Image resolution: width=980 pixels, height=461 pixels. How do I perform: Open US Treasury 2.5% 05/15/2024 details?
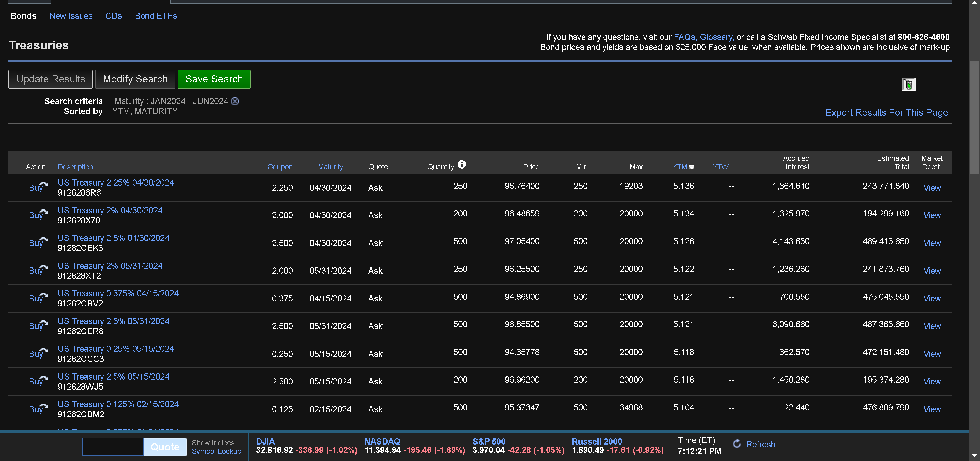(x=113, y=376)
